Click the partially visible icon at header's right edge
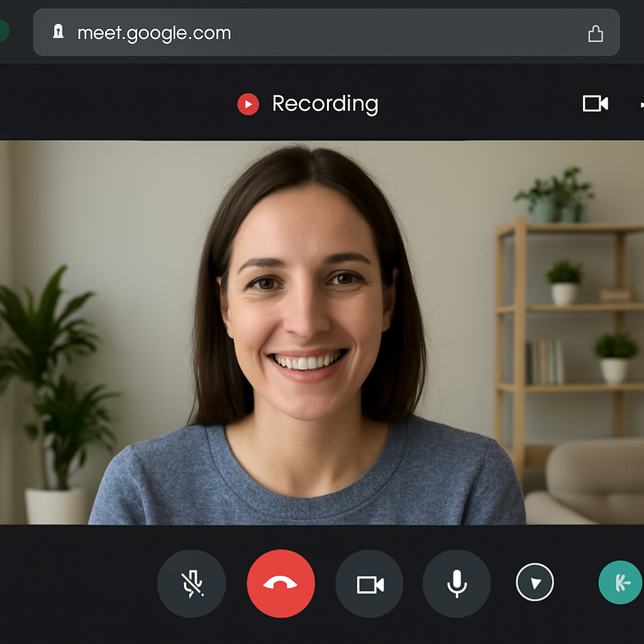644x644 pixels. (641, 104)
